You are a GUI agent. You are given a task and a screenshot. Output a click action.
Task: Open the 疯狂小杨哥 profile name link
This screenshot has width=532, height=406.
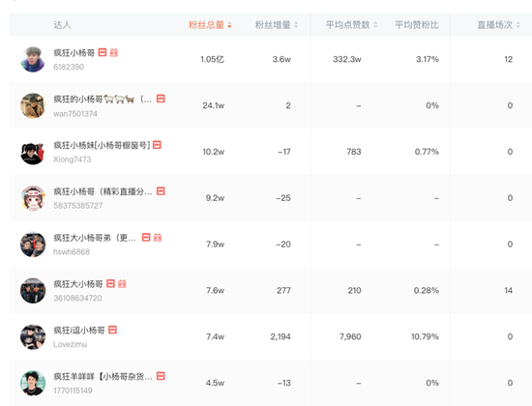74,52
